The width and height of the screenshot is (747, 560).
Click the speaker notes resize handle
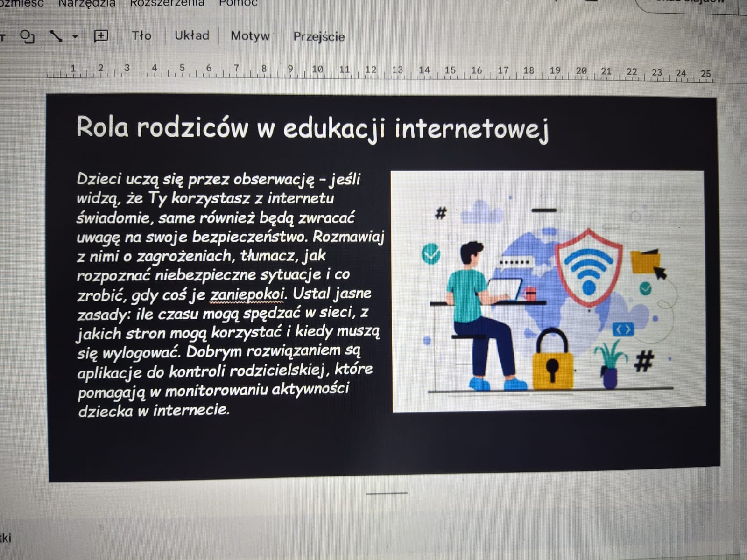coord(387,492)
